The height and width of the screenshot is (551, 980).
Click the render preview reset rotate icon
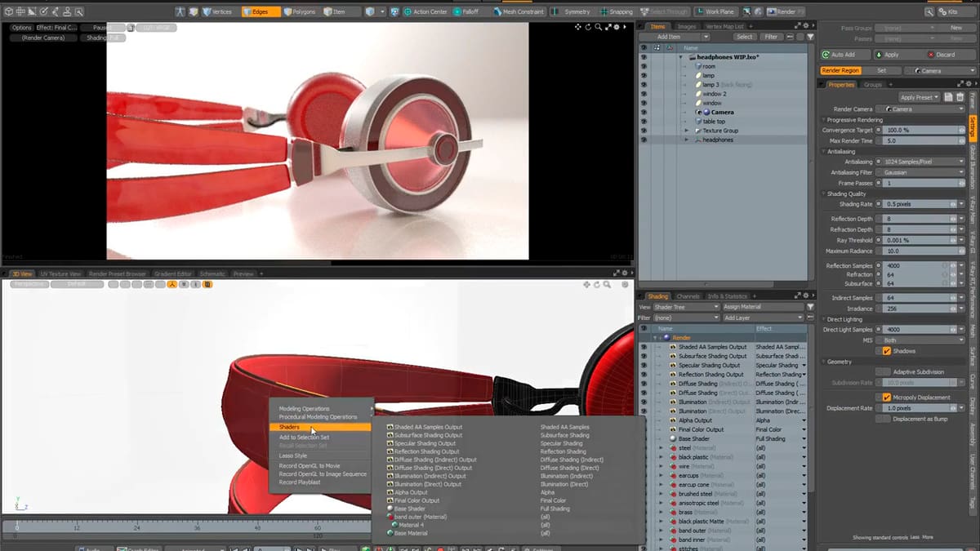click(589, 27)
